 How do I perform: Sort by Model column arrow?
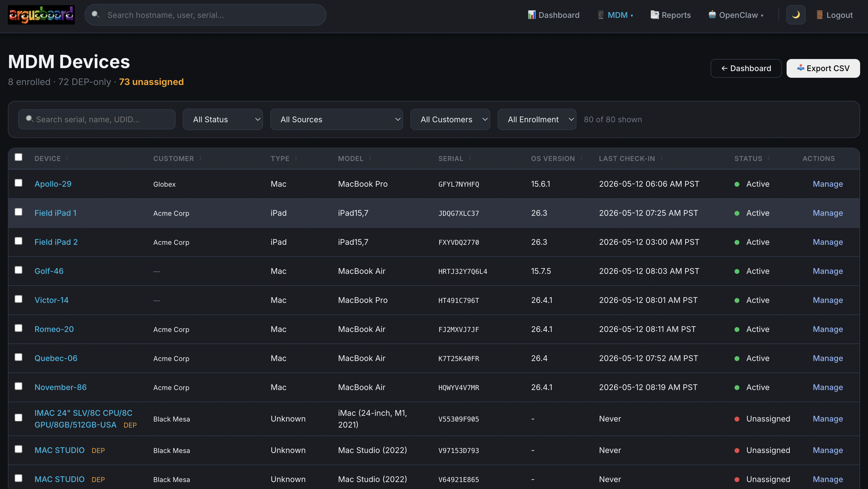tap(370, 158)
